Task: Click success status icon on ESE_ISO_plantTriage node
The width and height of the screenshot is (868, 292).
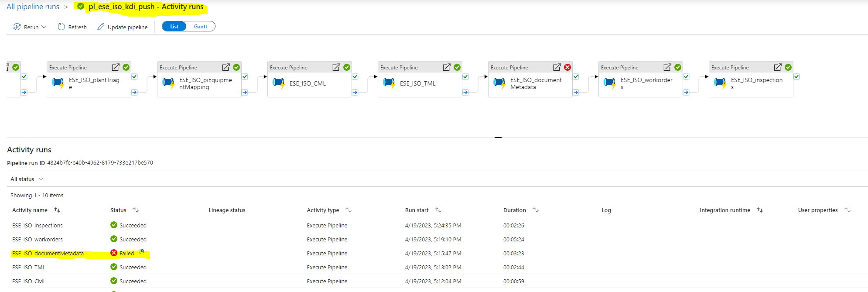Action: point(126,67)
